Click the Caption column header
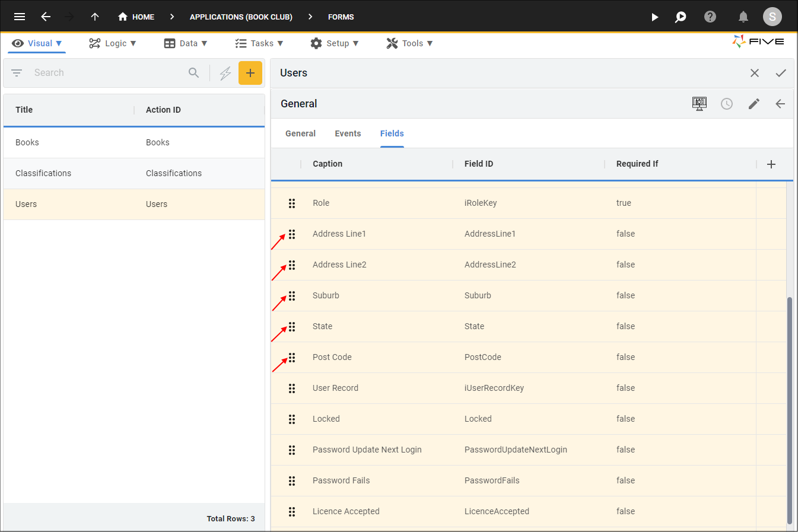Image resolution: width=798 pixels, height=532 pixels. point(328,164)
